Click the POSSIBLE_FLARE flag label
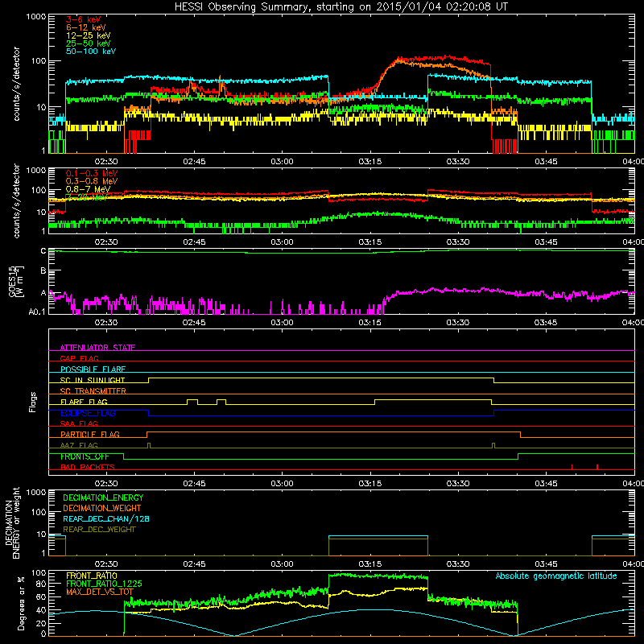 pyautogui.click(x=93, y=369)
